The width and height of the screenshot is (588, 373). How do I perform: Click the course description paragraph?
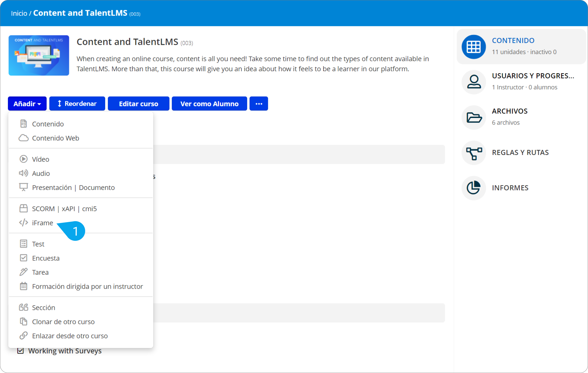coord(253,64)
